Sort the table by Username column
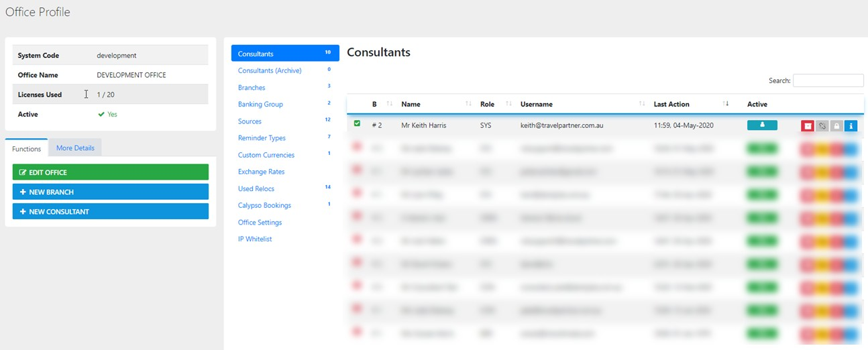This screenshot has width=868, height=350. pos(582,104)
